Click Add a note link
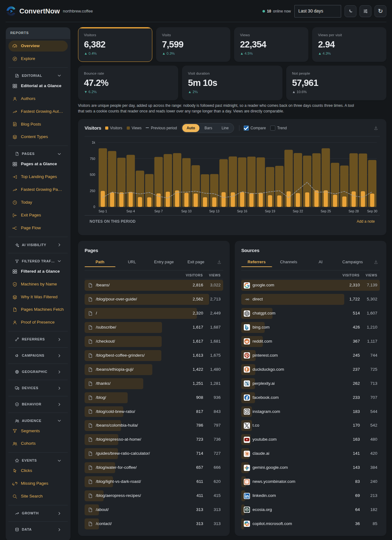 tap(366, 221)
